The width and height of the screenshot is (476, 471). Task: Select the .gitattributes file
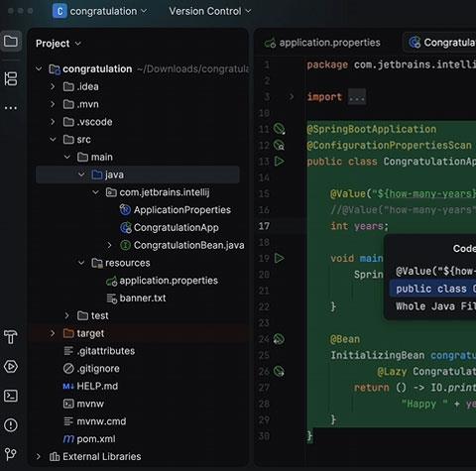tap(106, 351)
